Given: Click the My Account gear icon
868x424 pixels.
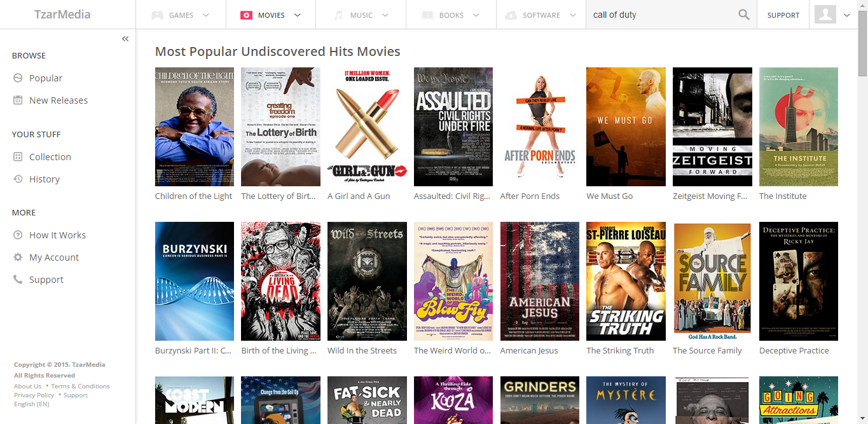Looking at the screenshot, I should 18,257.
